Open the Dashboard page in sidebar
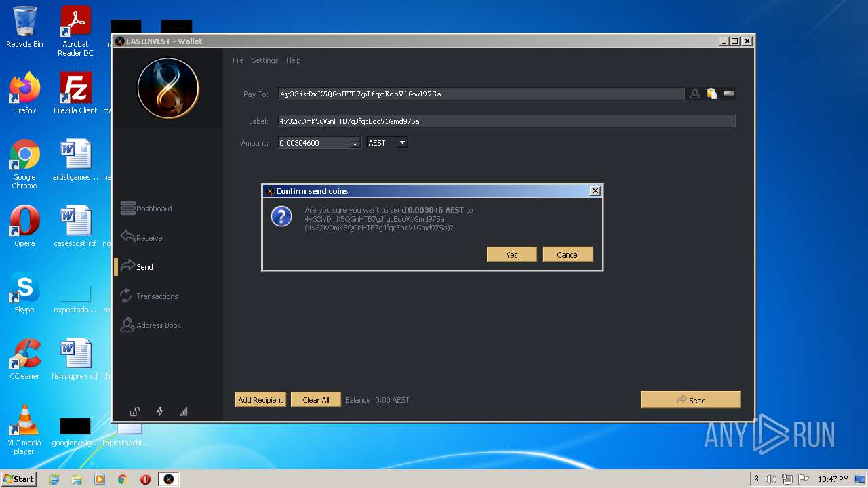 (146, 209)
